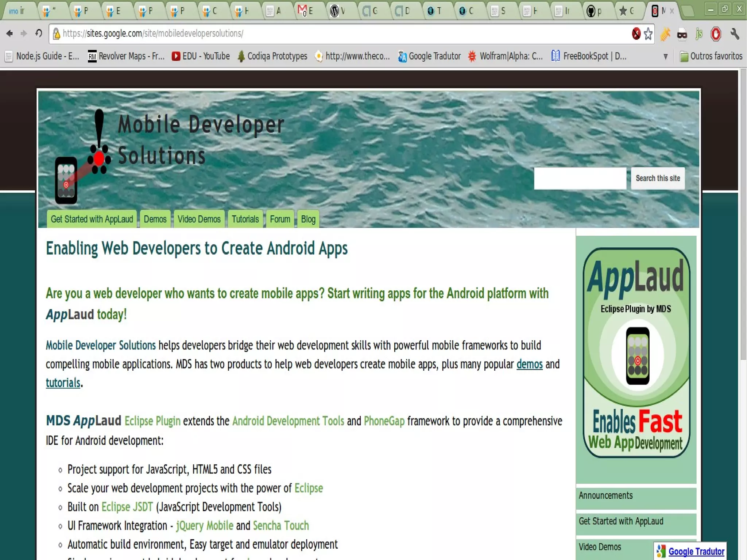This screenshot has height=560, width=747.
Task: Reload the page with the refresh icon
Action: pos(39,34)
